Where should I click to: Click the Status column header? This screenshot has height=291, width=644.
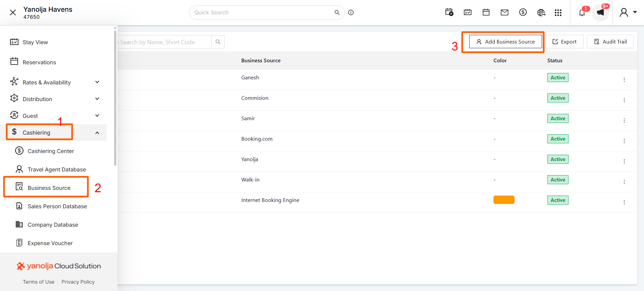pyautogui.click(x=555, y=61)
